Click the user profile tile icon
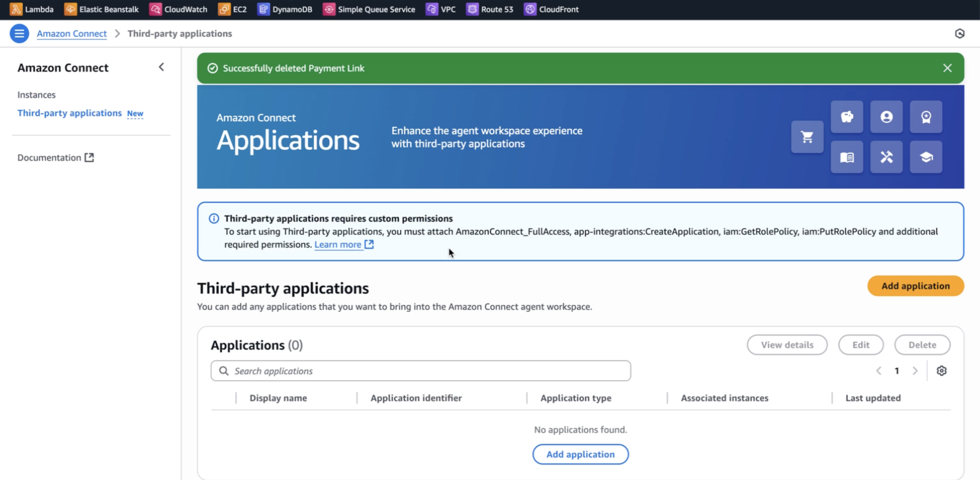 pyautogui.click(x=886, y=117)
